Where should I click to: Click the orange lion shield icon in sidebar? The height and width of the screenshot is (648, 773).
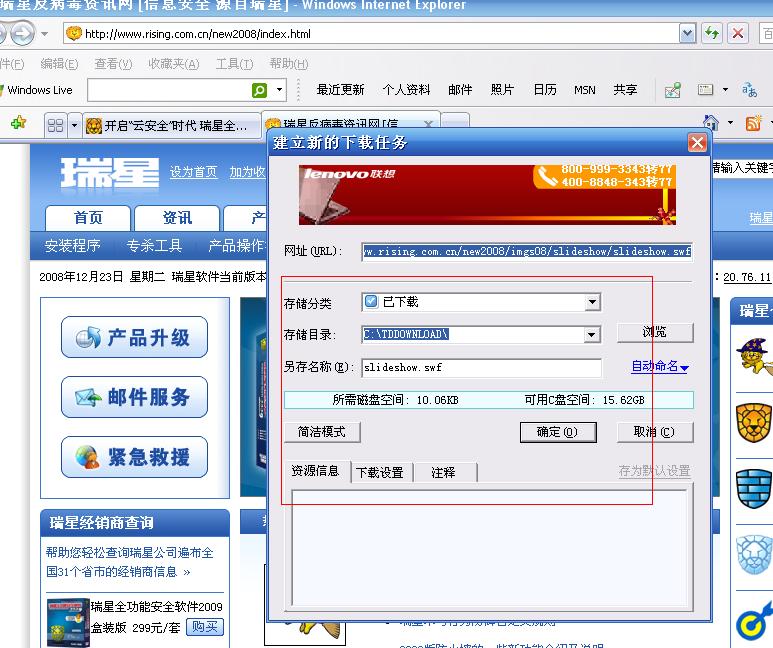(754, 423)
